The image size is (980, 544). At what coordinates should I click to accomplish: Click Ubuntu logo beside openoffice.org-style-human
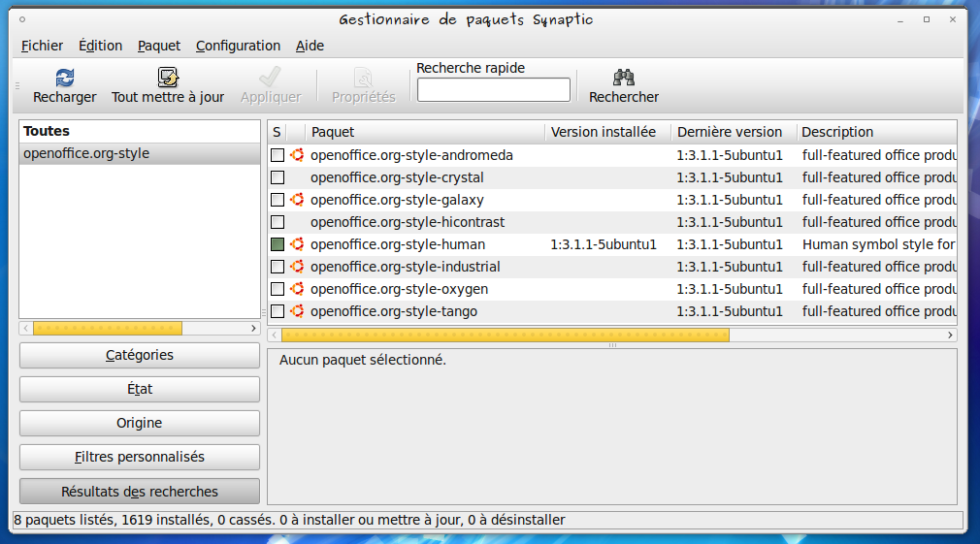[297, 244]
